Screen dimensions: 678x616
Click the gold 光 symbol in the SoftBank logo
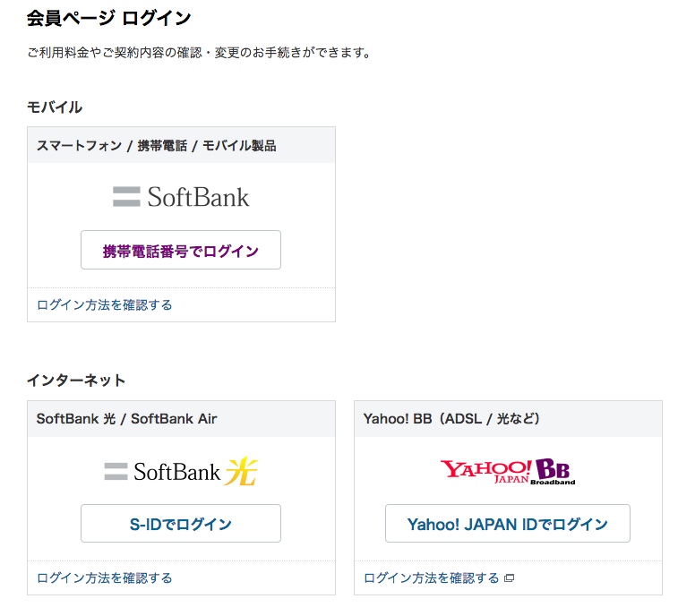pos(241,471)
